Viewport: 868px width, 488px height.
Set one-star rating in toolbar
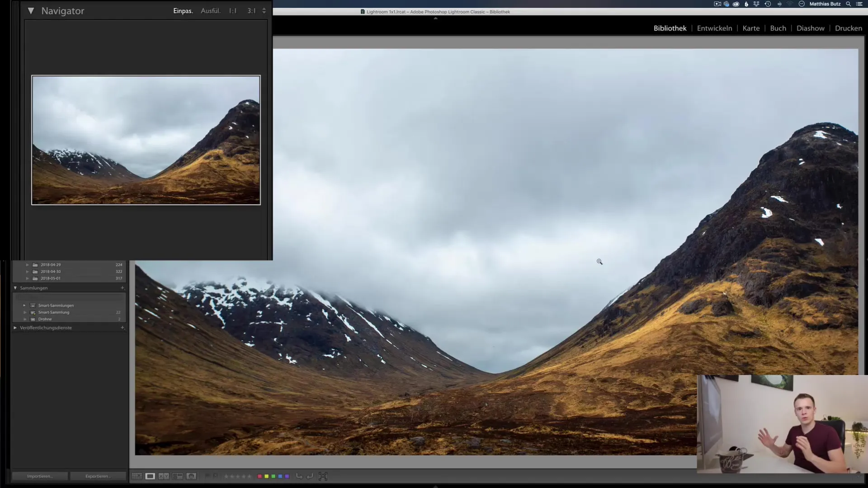[226, 476]
